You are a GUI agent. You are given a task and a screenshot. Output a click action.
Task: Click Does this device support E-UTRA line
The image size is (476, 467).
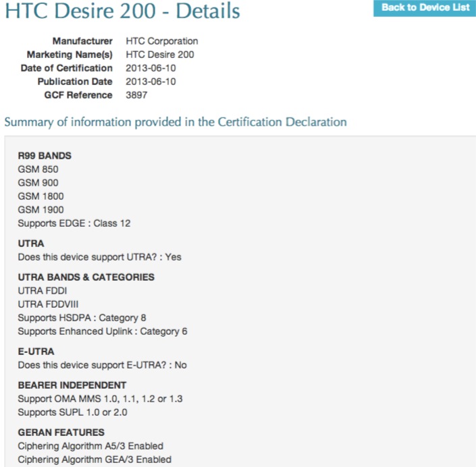(x=103, y=365)
